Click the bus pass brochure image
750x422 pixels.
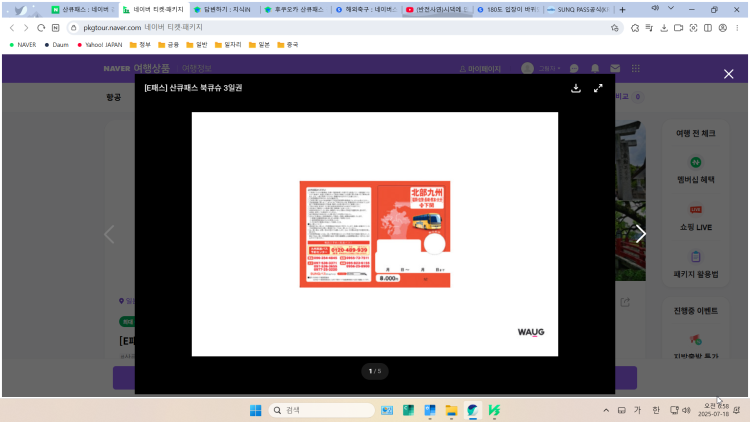tap(375, 234)
